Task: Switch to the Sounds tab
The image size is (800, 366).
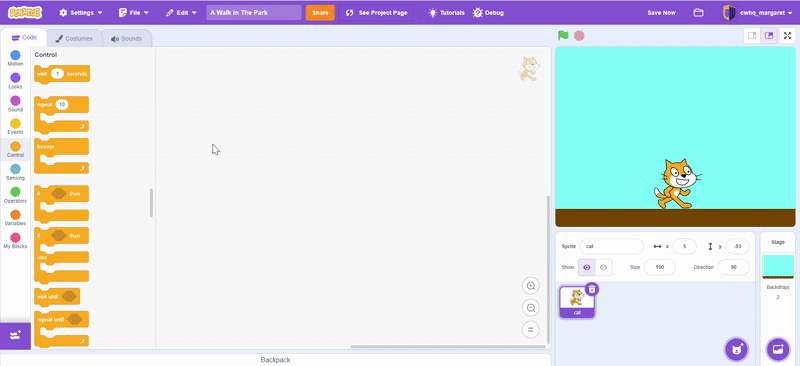Action: [127, 38]
